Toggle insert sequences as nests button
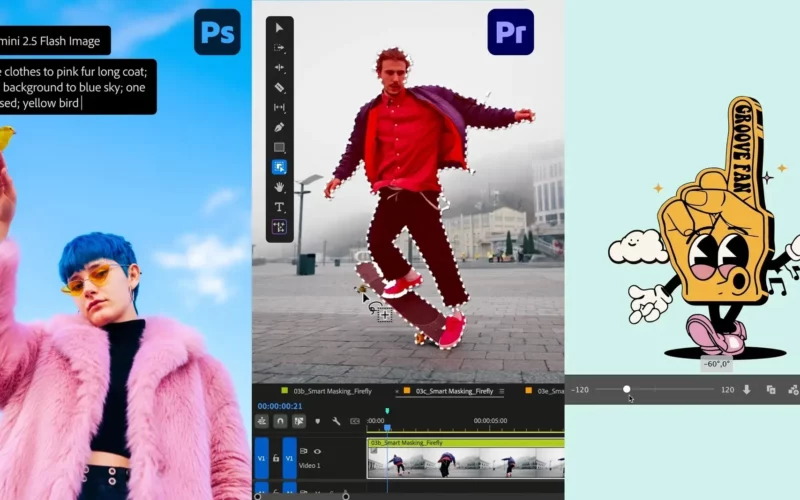The image size is (800, 500). click(262, 421)
